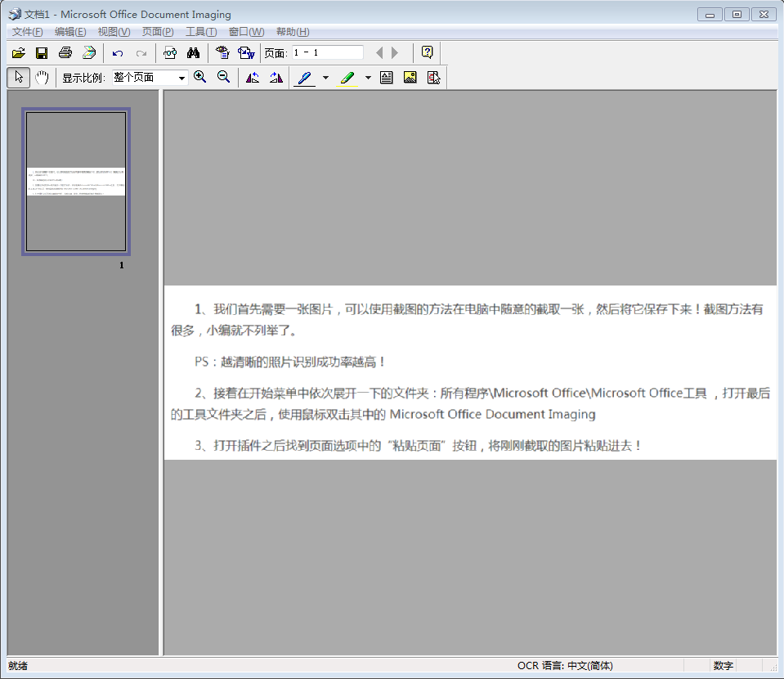Zoom out with magnifier minus icon

coord(223,77)
